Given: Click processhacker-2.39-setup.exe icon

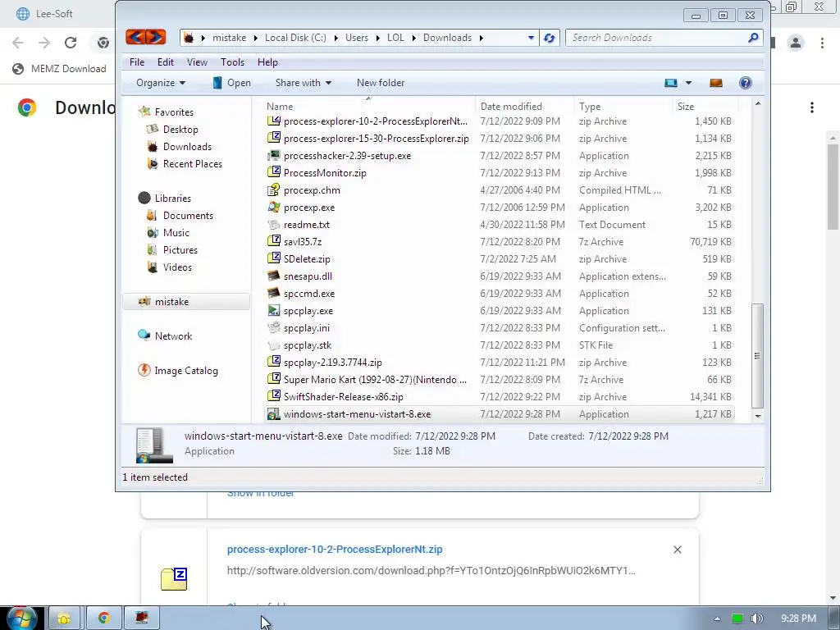Looking at the screenshot, I should coord(274,155).
